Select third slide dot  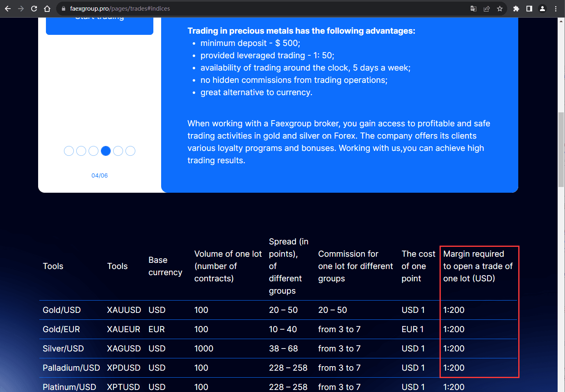pos(93,151)
